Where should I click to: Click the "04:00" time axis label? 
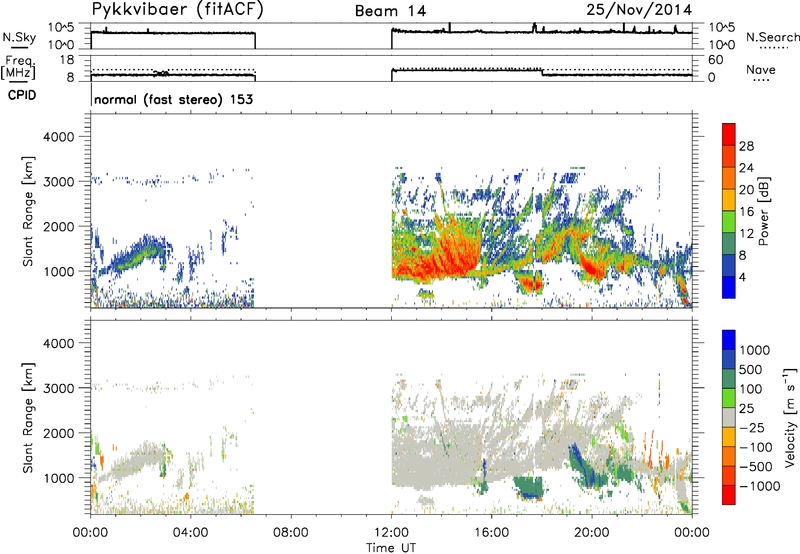tap(190, 533)
